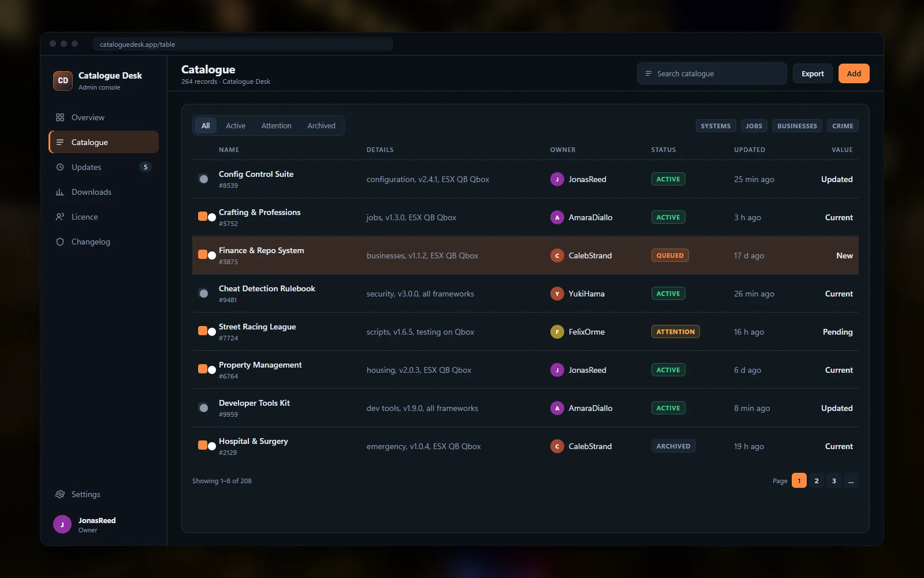924x578 pixels.
Task: Click the Updates clock icon
Action: point(60,167)
